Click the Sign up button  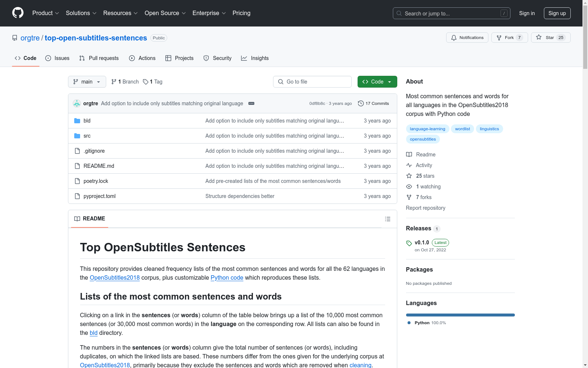[x=557, y=13]
